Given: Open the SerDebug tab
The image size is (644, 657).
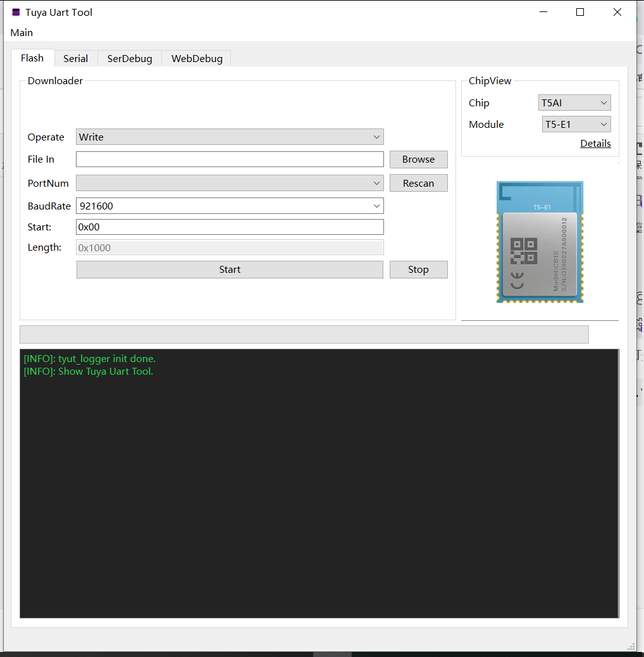Looking at the screenshot, I should (x=130, y=59).
